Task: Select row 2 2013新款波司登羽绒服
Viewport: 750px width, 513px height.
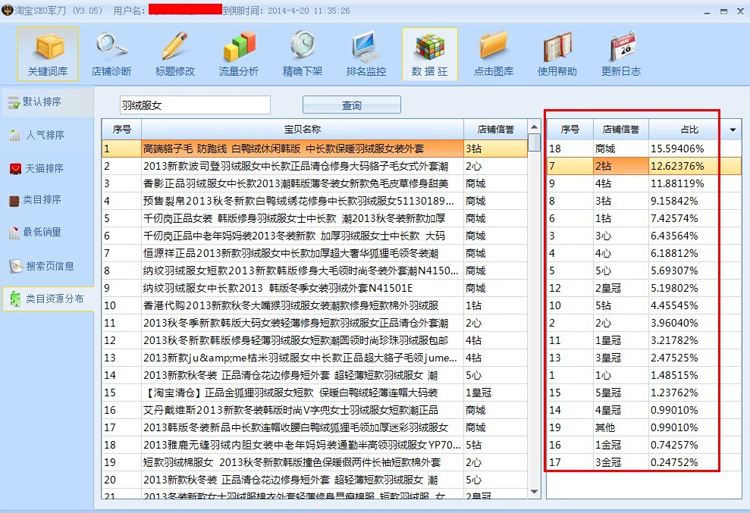Action: pyautogui.click(x=315, y=166)
